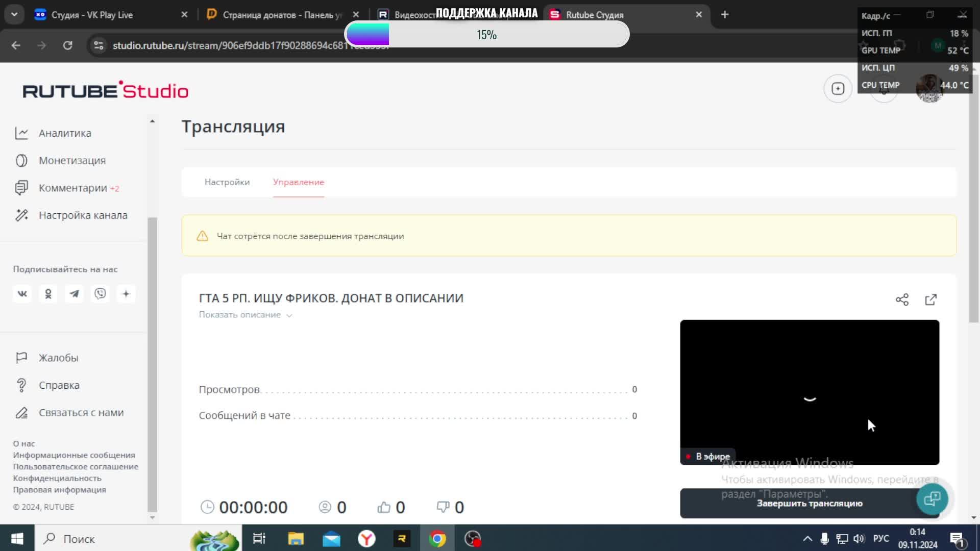Viewport: 980px width, 551px height.
Task: Open OBS Studio from taskbar
Action: 473,539
